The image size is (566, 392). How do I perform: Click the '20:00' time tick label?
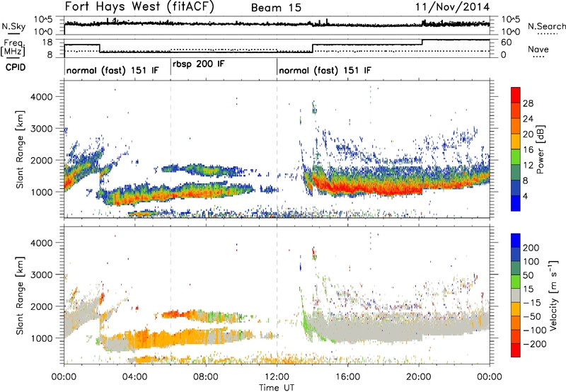419,377
